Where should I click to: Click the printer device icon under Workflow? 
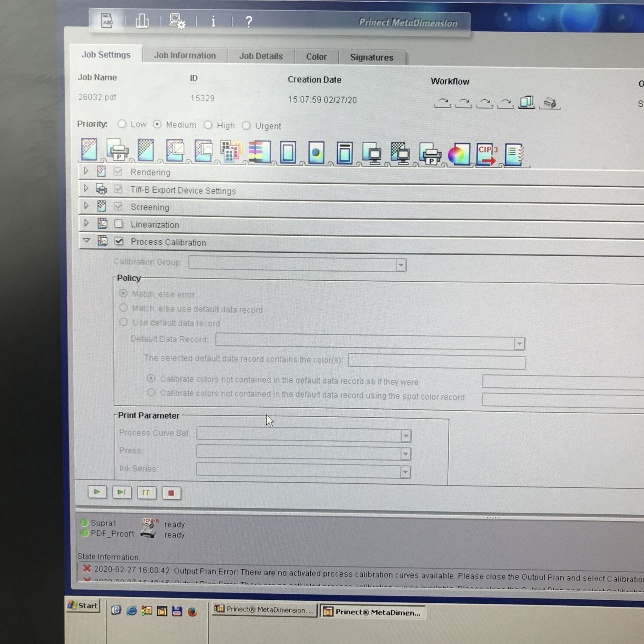point(550,103)
